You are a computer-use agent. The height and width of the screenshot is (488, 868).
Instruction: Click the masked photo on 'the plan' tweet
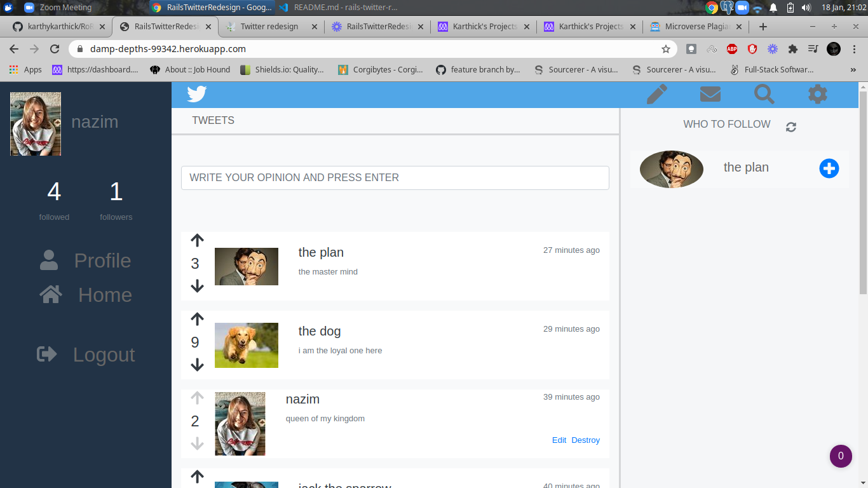(247, 266)
